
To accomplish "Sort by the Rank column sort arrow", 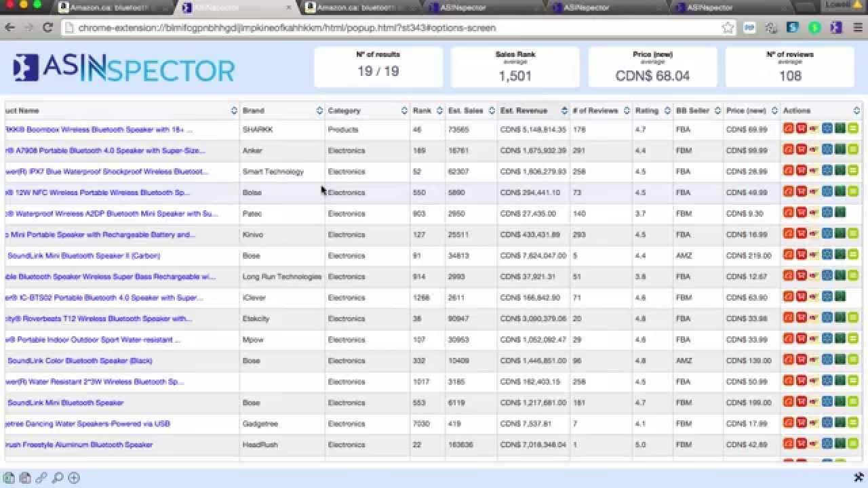I will pyautogui.click(x=439, y=110).
